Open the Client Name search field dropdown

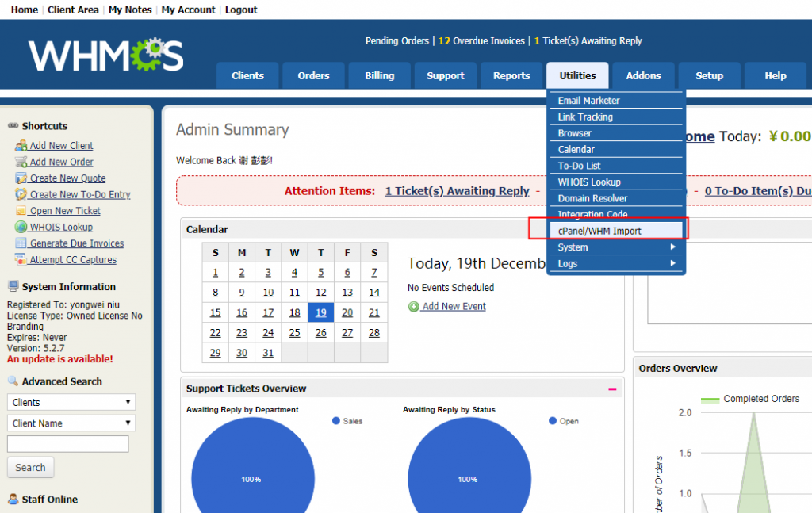71,423
